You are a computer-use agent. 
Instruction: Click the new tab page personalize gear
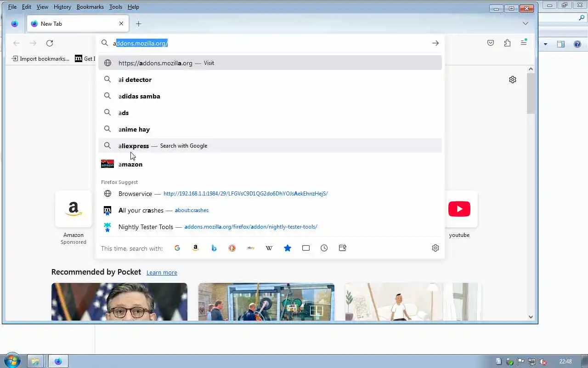coord(513,80)
